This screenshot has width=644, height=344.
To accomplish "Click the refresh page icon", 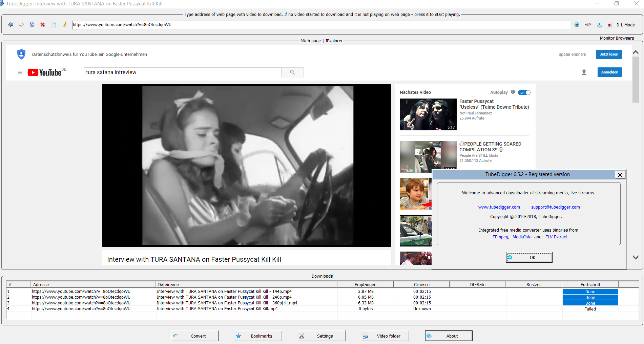I will tap(32, 25).
